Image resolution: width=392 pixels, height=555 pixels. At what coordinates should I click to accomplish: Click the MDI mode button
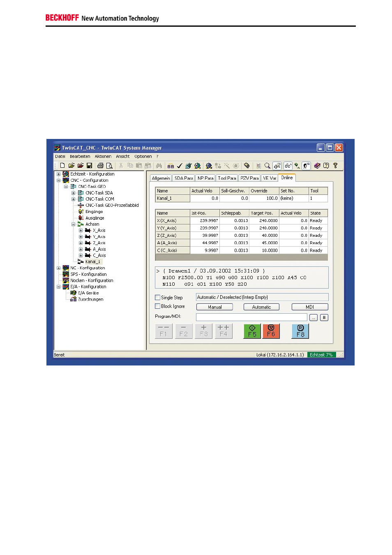point(309,307)
